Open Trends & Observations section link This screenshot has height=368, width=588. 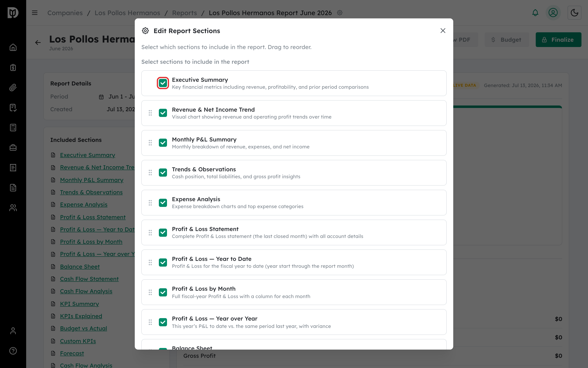point(91,192)
